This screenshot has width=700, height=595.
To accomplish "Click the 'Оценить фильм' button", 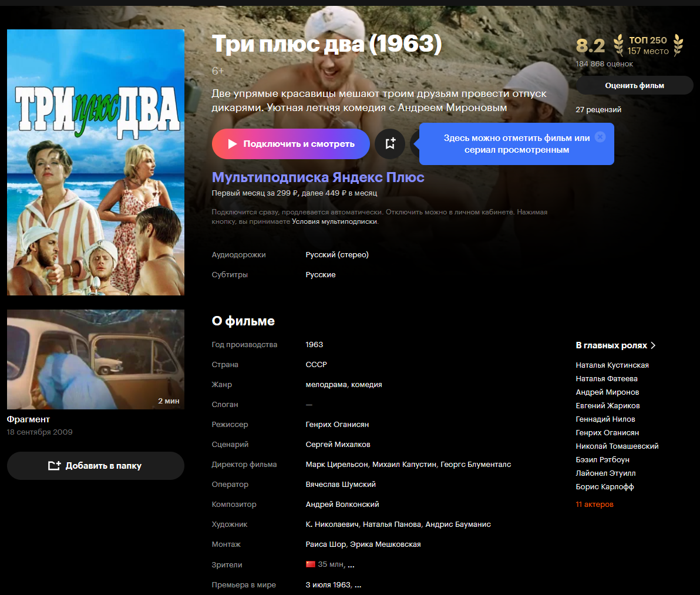I will (634, 85).
